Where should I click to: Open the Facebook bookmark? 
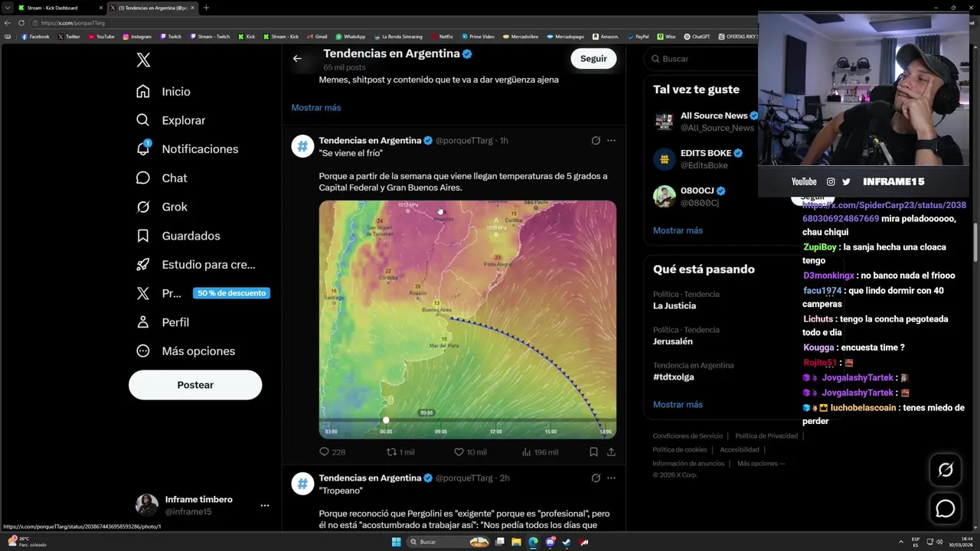[x=35, y=37]
